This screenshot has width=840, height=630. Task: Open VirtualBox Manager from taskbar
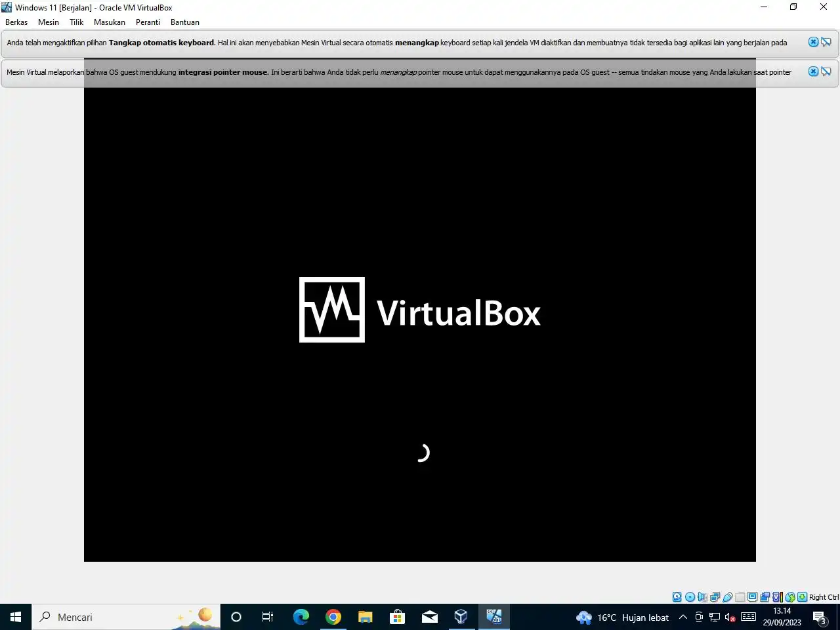461,617
